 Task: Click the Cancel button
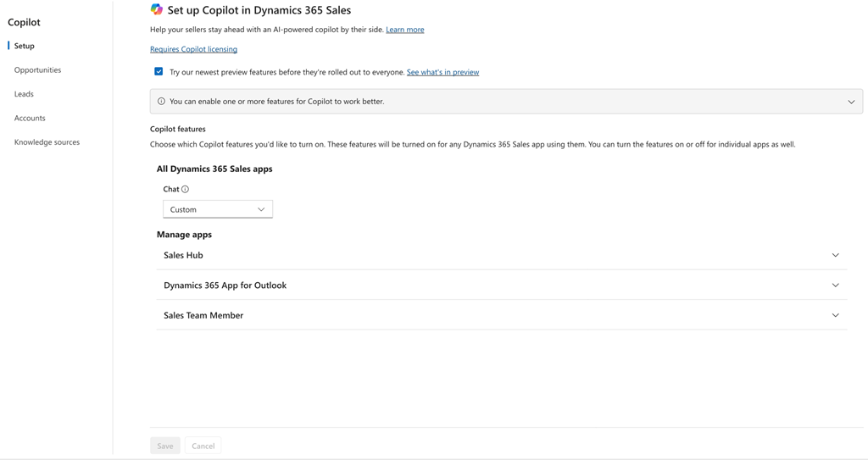coord(203,446)
